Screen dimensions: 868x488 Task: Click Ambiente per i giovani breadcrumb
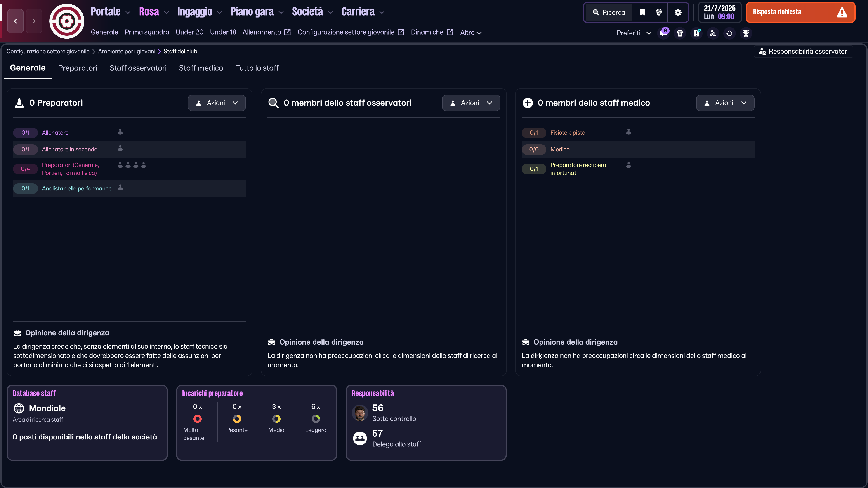tap(127, 52)
